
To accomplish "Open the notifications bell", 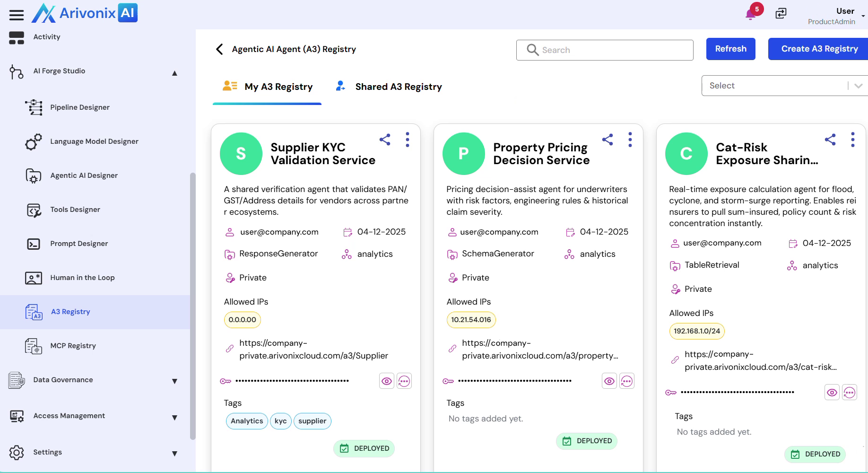I will pyautogui.click(x=750, y=14).
